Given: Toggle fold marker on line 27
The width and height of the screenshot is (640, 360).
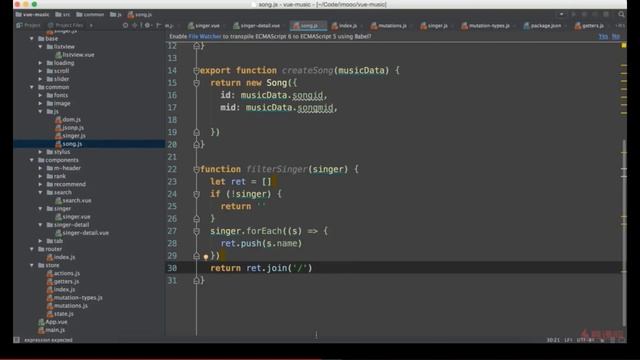Looking at the screenshot, I should tap(196, 231).
